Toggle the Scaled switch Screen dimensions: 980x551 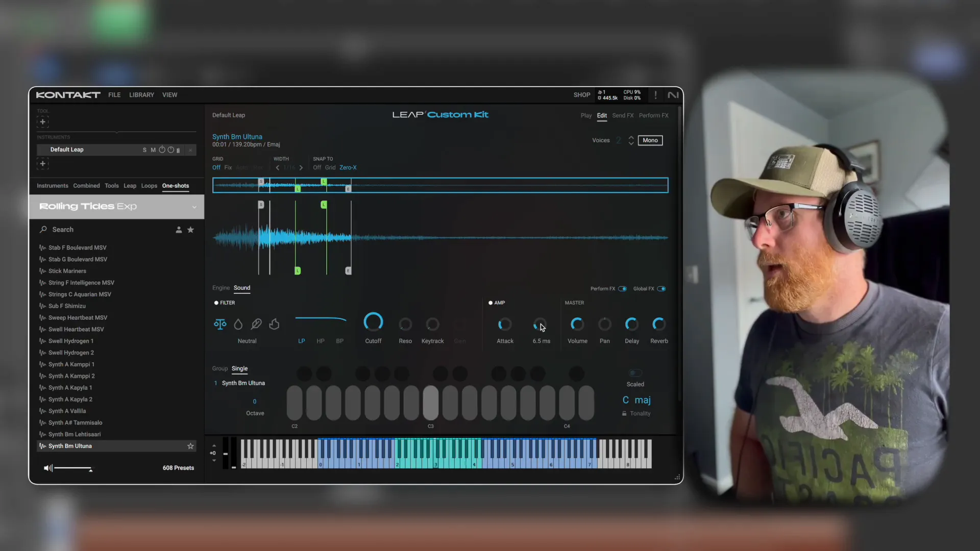pyautogui.click(x=635, y=373)
